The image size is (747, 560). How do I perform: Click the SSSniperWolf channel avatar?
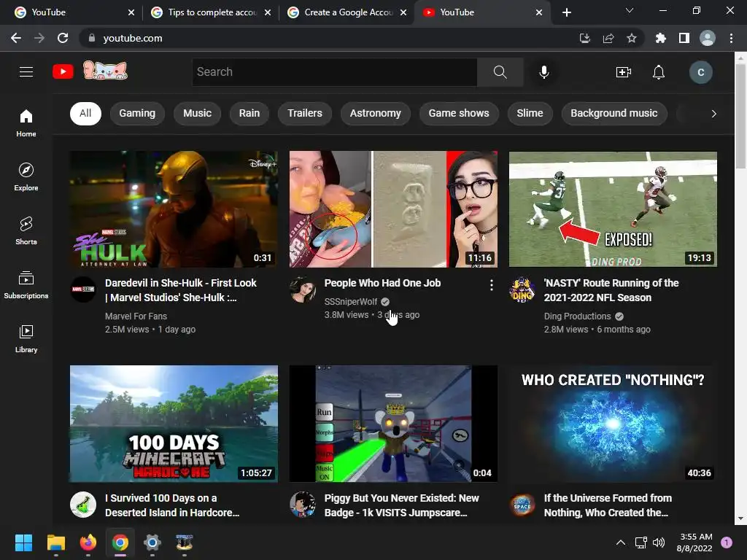(303, 289)
